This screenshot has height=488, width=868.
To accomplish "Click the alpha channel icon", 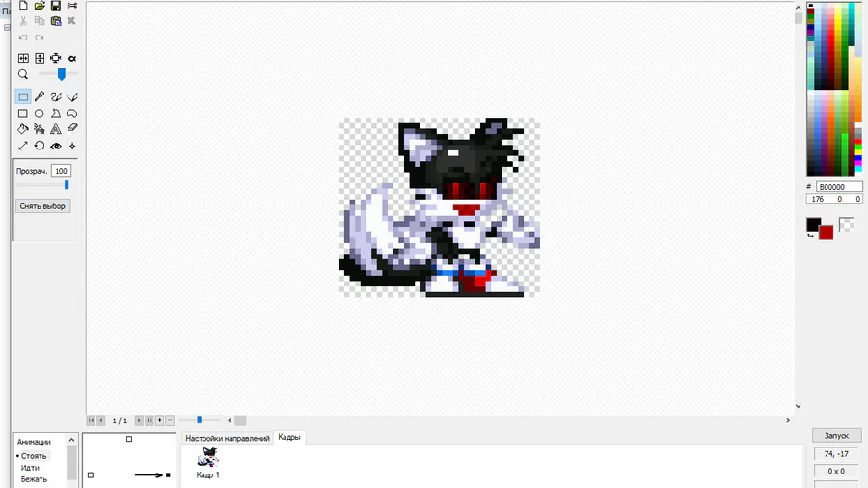I will click(72, 58).
